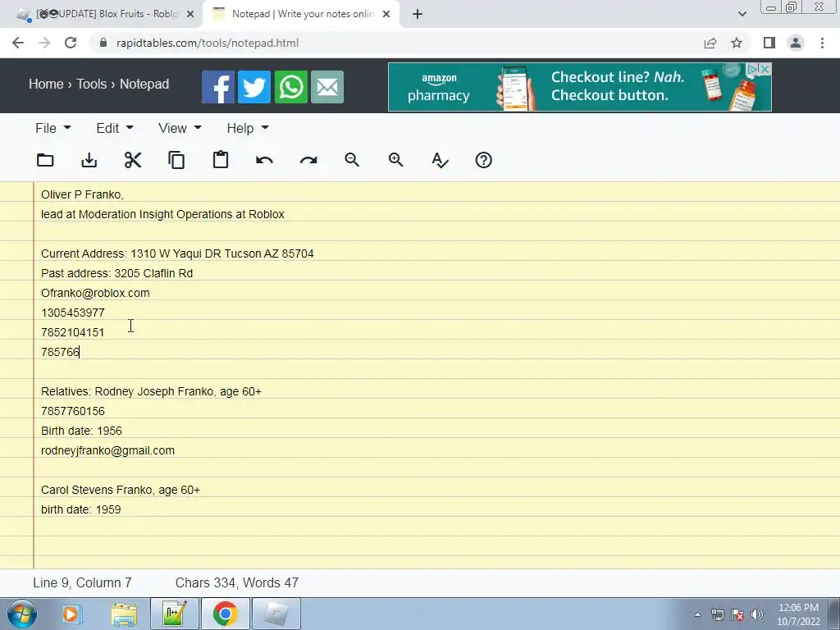This screenshot has width=840, height=630.
Task: Open the Help dropdown menu
Action: pyautogui.click(x=248, y=128)
